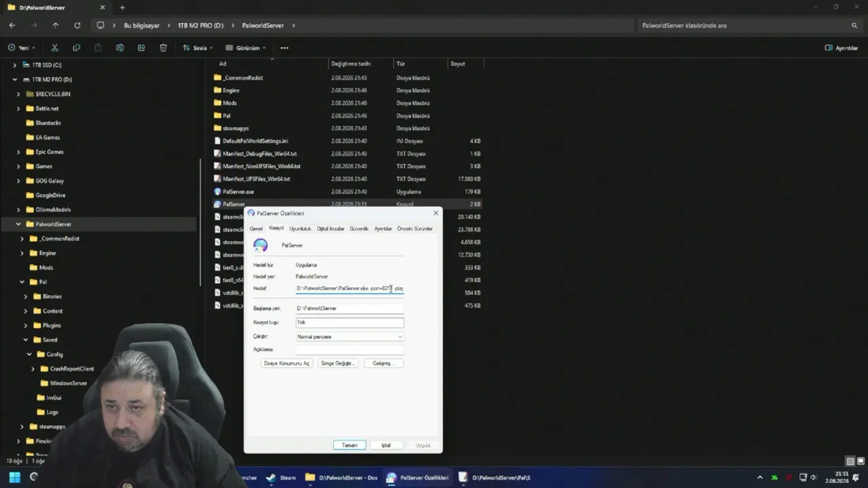Click the Kısayol tuşu input field
This screenshot has height=488, width=868.
[350, 323]
